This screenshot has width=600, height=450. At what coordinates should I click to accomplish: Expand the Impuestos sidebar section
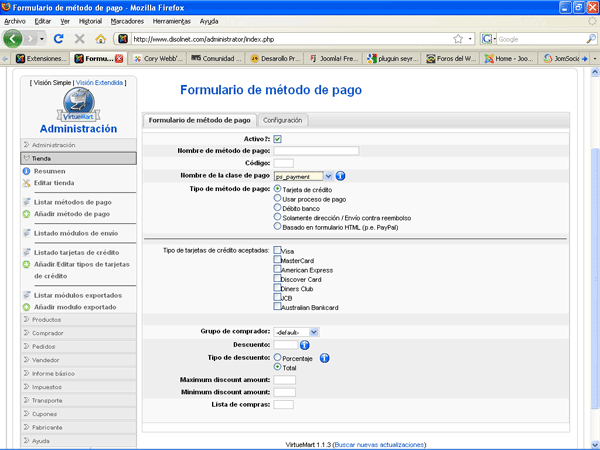coord(78,387)
